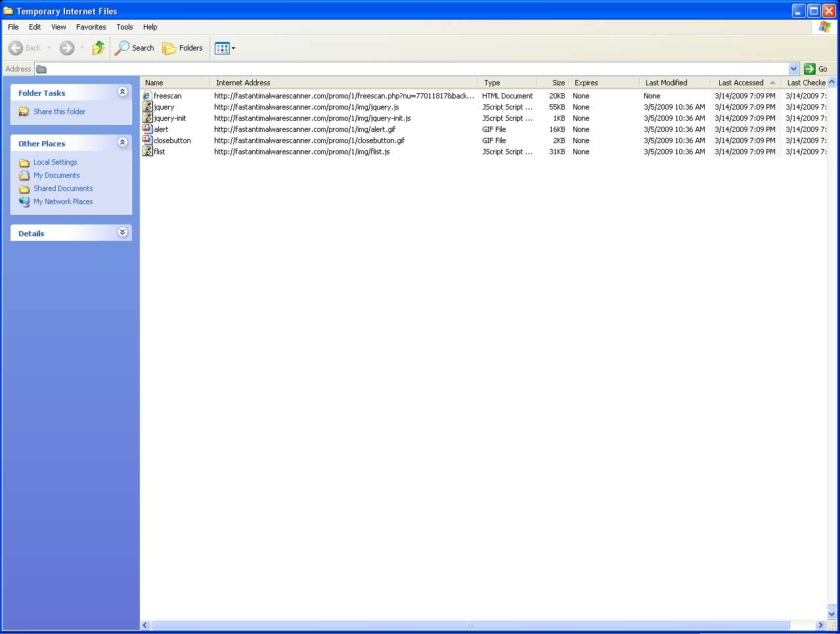This screenshot has height=634, width=840.
Task: Open the My Network Places link
Action: [x=63, y=201]
